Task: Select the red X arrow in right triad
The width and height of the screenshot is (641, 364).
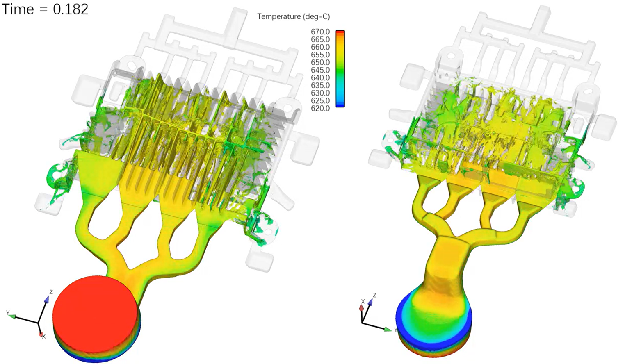Action: pyautogui.click(x=362, y=307)
